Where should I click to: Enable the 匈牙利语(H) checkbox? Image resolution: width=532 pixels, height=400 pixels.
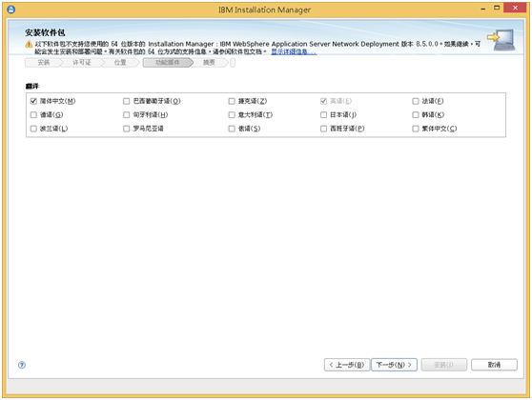pyautogui.click(x=126, y=115)
